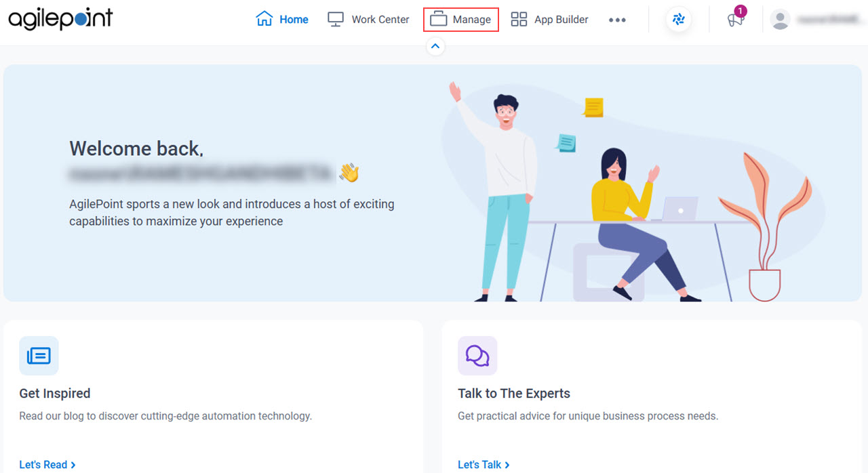Open the Home tab
Screen dimensions: 868x473
tap(282, 20)
